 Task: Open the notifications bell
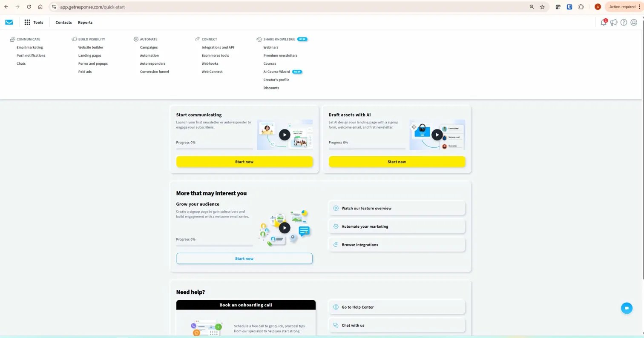[604, 22]
